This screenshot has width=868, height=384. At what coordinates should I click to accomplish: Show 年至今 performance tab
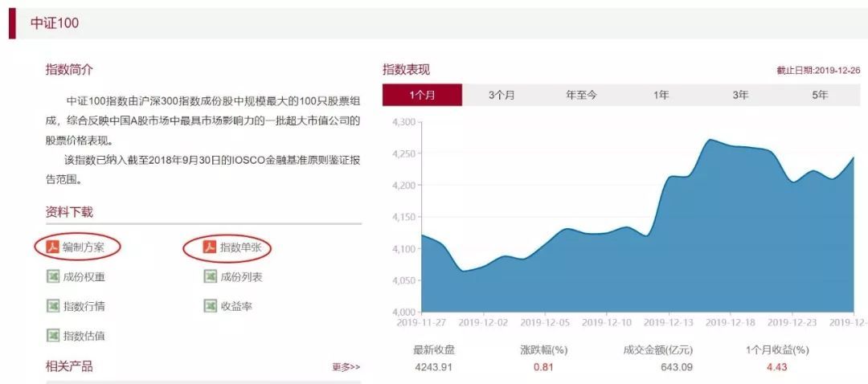(581, 95)
